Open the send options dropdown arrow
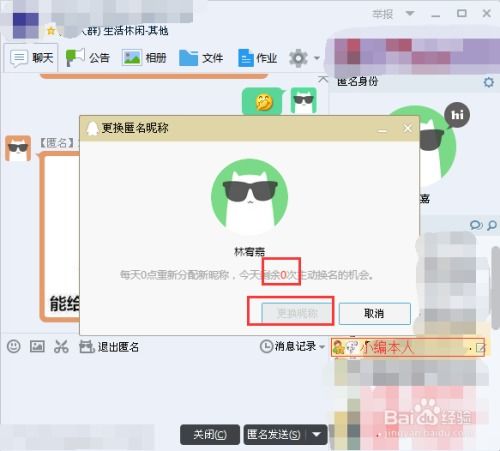The width and height of the screenshot is (500, 451). click(317, 435)
